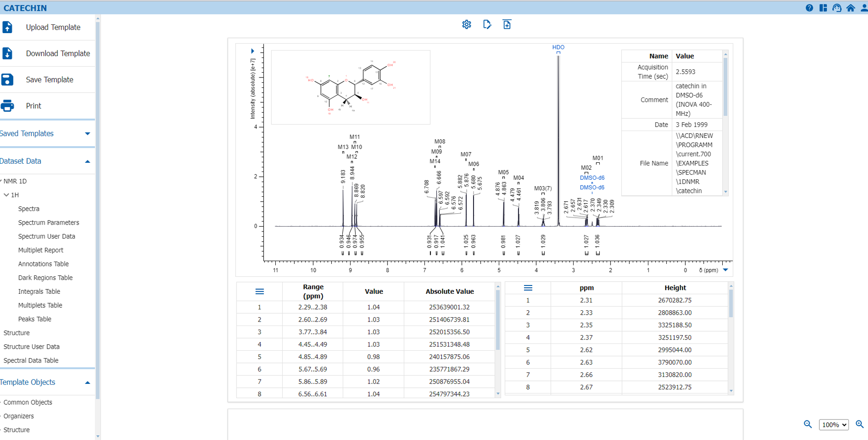Open the Integrals table hamburger menu

click(260, 292)
